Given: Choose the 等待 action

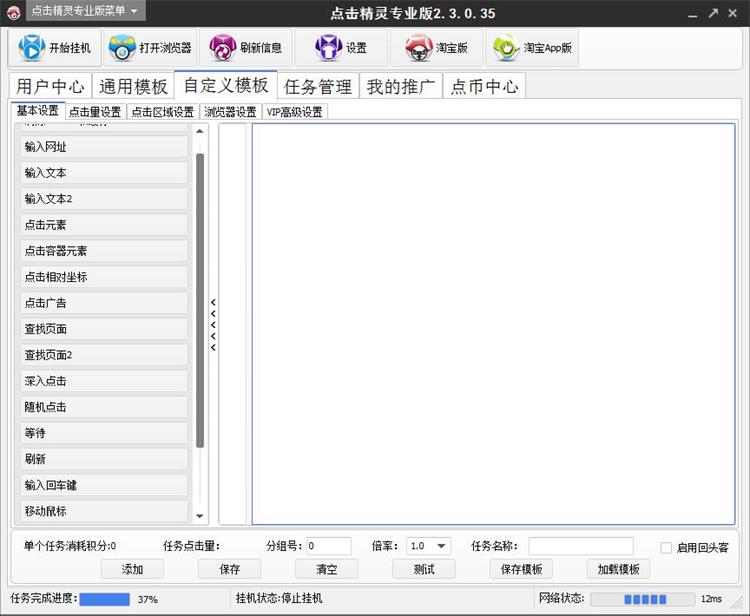Looking at the screenshot, I should coord(104,433).
